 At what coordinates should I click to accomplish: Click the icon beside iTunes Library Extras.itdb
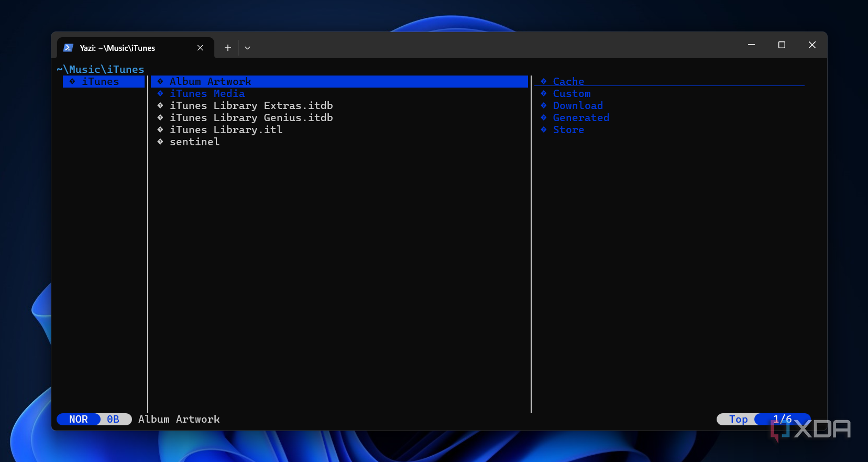click(x=160, y=105)
